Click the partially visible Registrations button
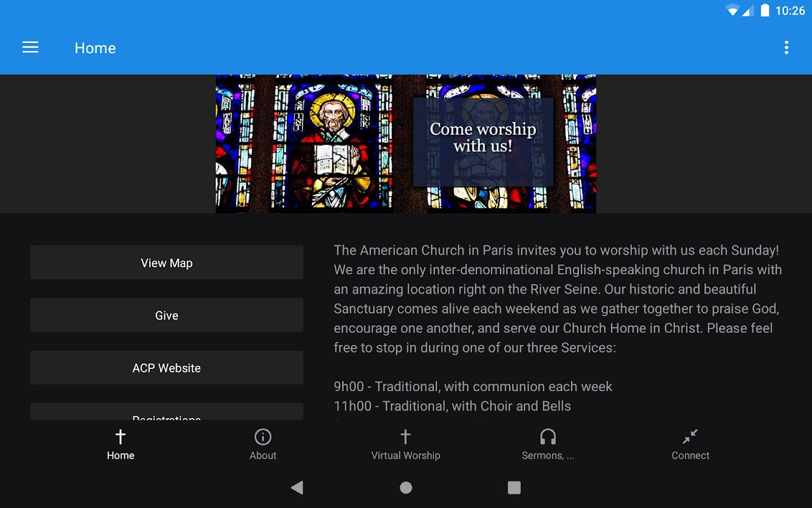The width and height of the screenshot is (812, 508). (x=167, y=411)
